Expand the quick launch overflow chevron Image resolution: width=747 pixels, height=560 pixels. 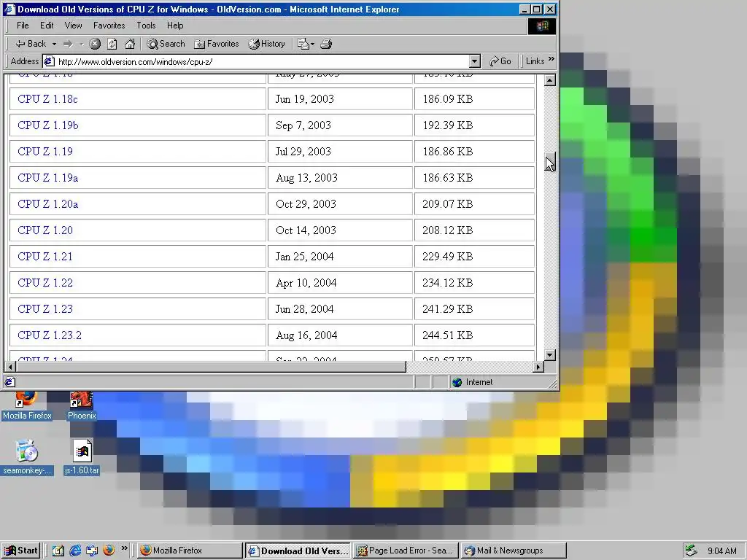(124, 548)
